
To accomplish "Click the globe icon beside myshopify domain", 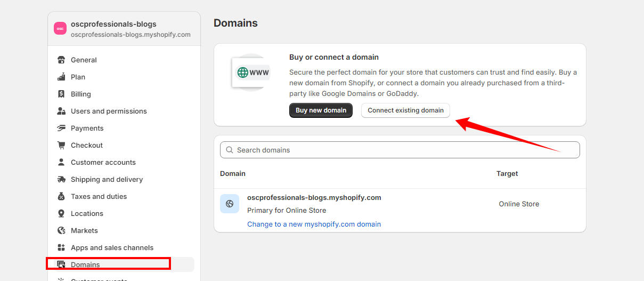I will coord(230,204).
